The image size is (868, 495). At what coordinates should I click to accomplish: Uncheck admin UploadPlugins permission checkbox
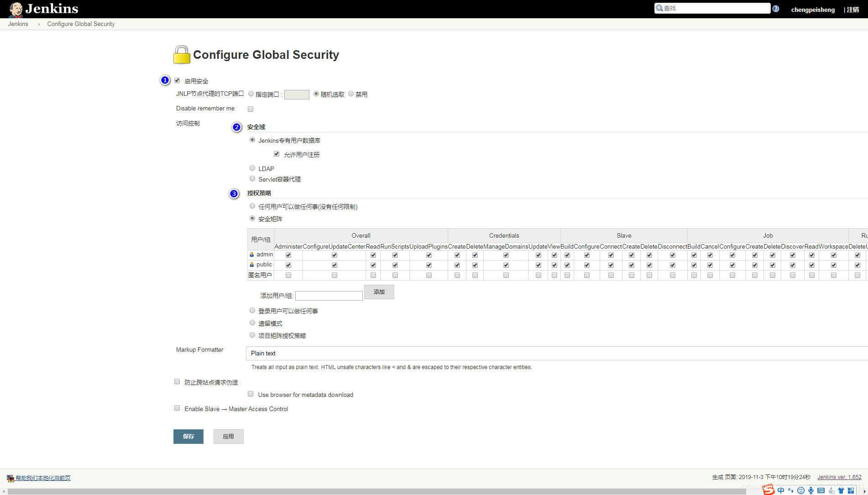coord(429,255)
